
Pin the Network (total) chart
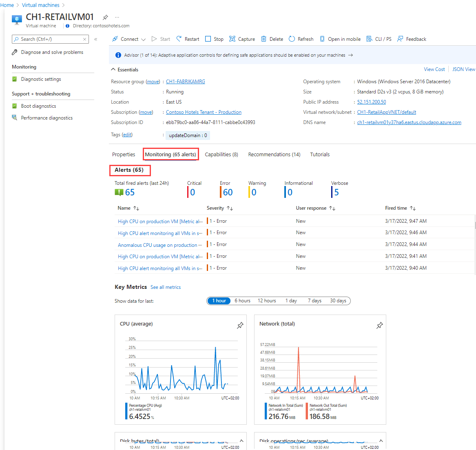[379, 325]
